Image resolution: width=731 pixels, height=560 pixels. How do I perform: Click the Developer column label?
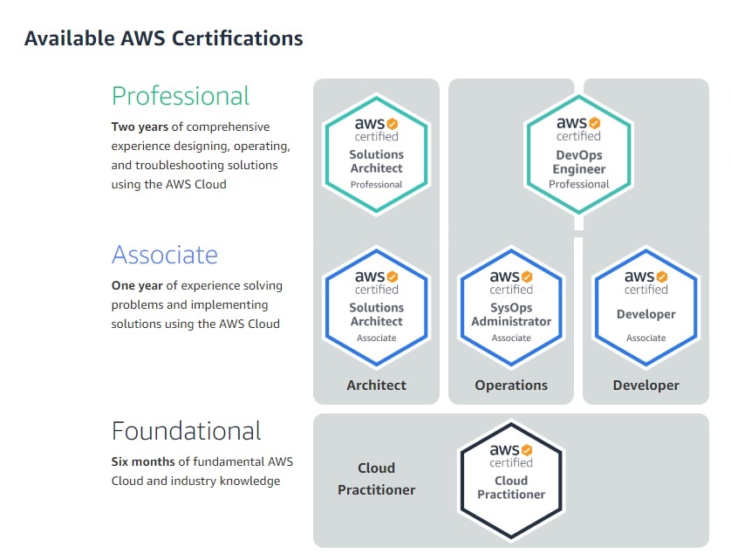tap(646, 386)
